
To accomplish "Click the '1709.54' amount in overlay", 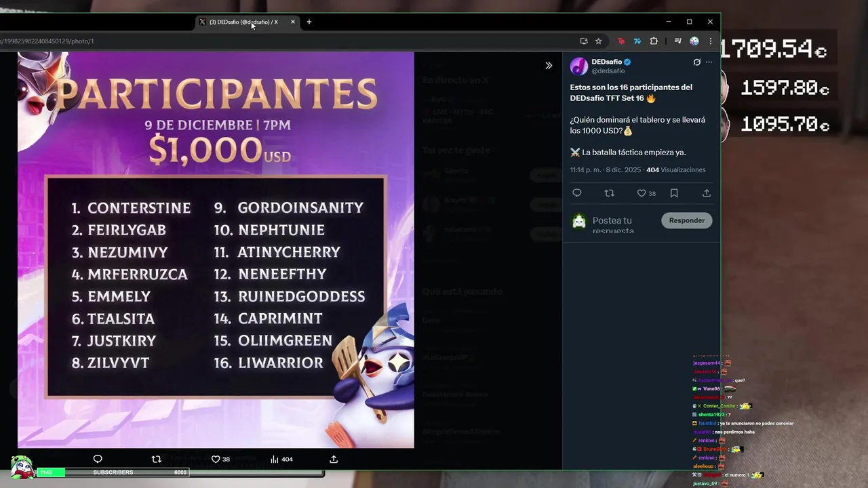I will coord(774,49).
